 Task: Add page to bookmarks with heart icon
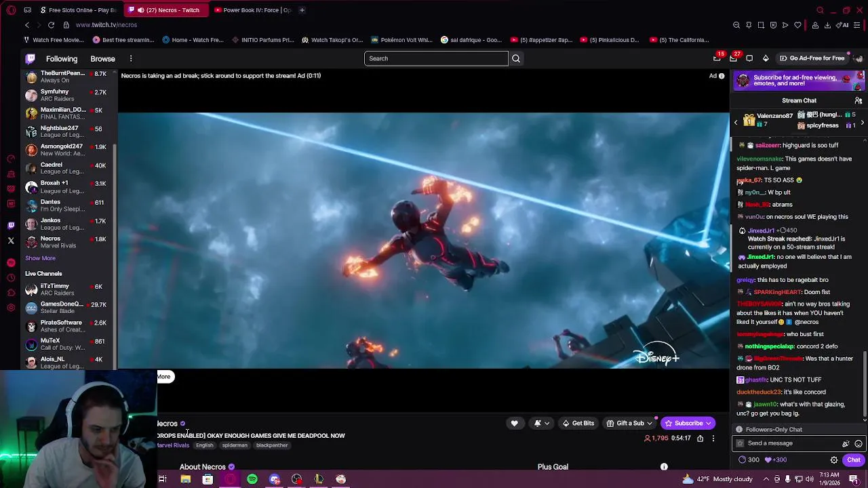797,25
